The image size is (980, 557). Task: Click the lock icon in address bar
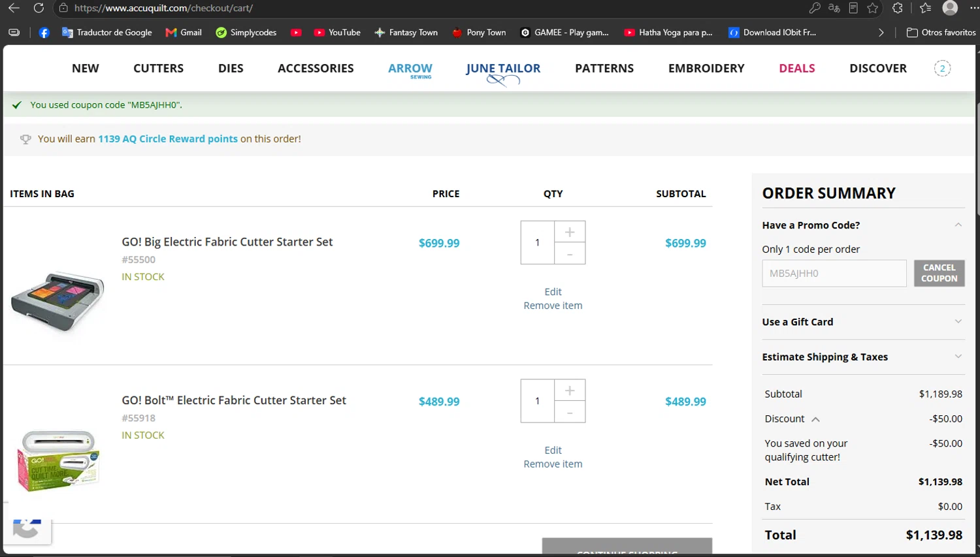click(63, 8)
